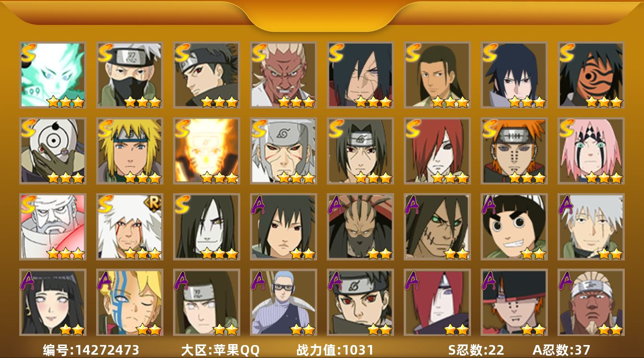Click the 战力值:1031 power value text
The width and height of the screenshot is (644, 358).
point(335,350)
